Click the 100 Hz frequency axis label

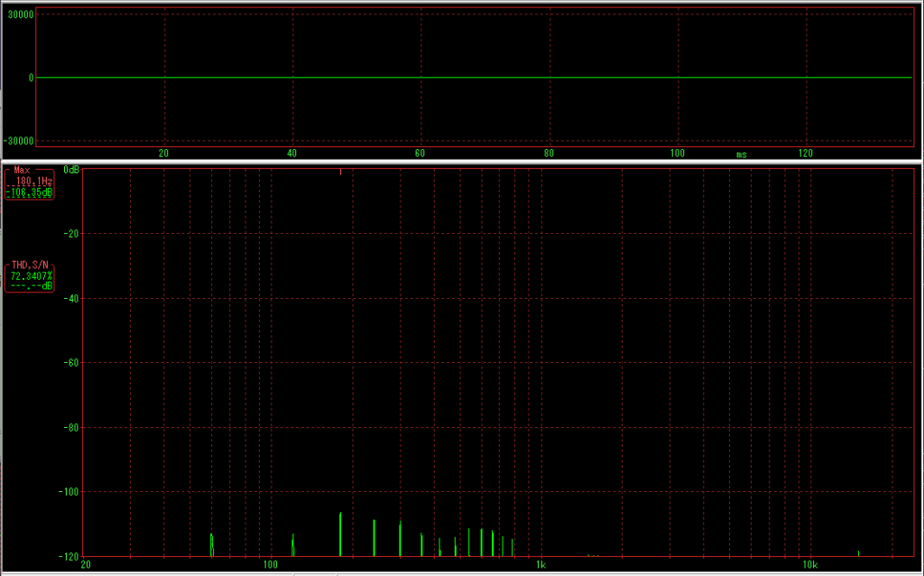coord(271,565)
